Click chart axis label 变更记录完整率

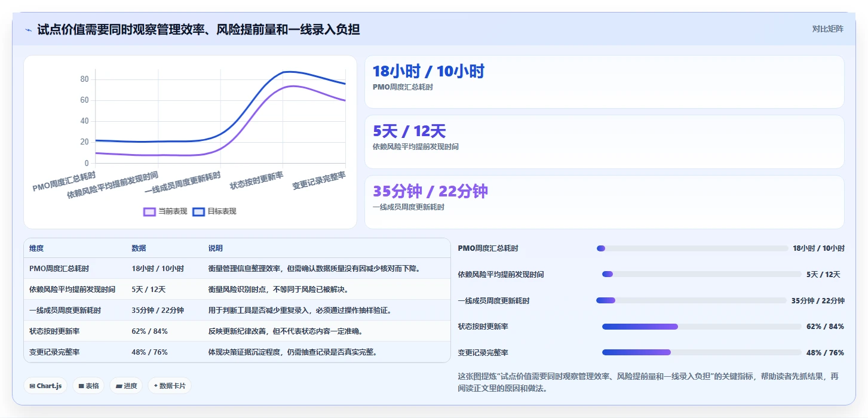319,180
